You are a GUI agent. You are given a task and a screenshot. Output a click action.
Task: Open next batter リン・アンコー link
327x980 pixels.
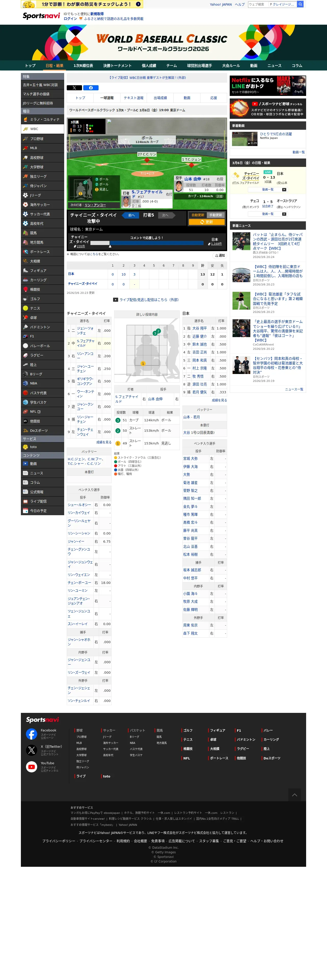point(95,205)
